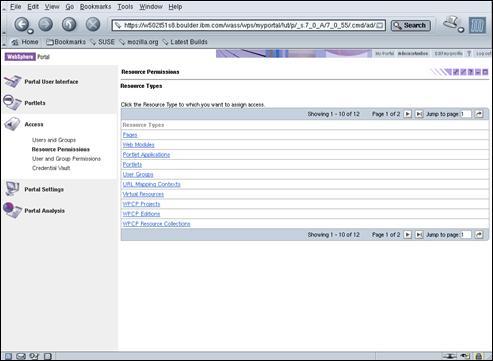Viewport: 493px width, 361px height.
Task: Click the User Groups resource type link
Action: tap(138, 174)
